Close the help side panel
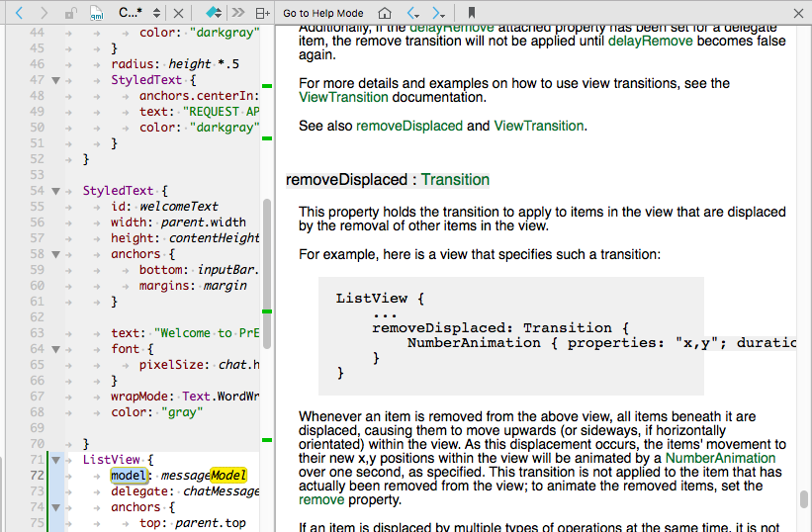This screenshot has height=532, width=812. coord(798,13)
